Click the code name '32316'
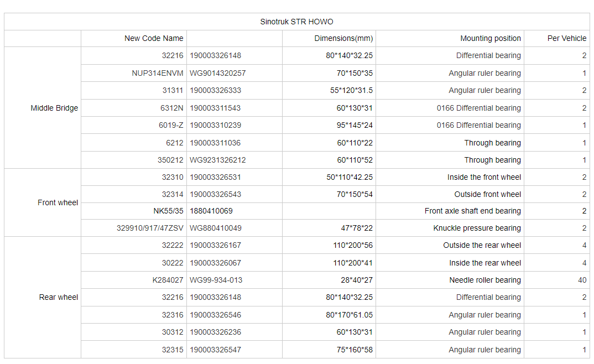 coord(173,315)
